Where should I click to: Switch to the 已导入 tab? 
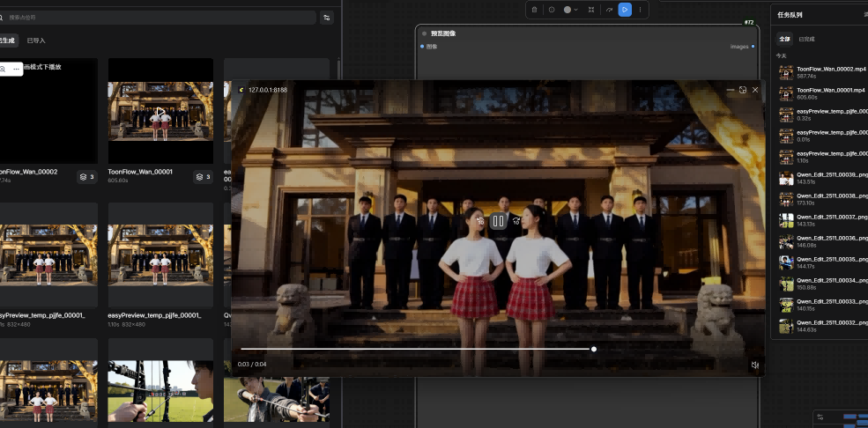pos(36,41)
